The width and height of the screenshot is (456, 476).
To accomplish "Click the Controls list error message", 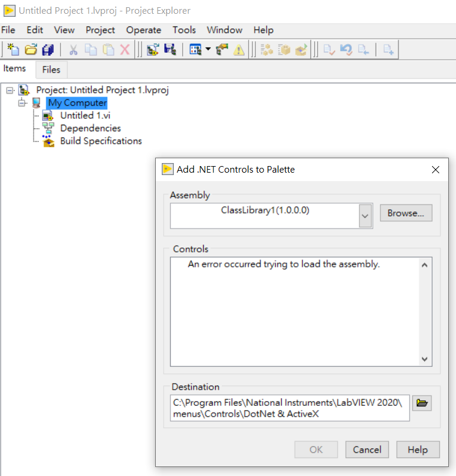I will (283, 264).
